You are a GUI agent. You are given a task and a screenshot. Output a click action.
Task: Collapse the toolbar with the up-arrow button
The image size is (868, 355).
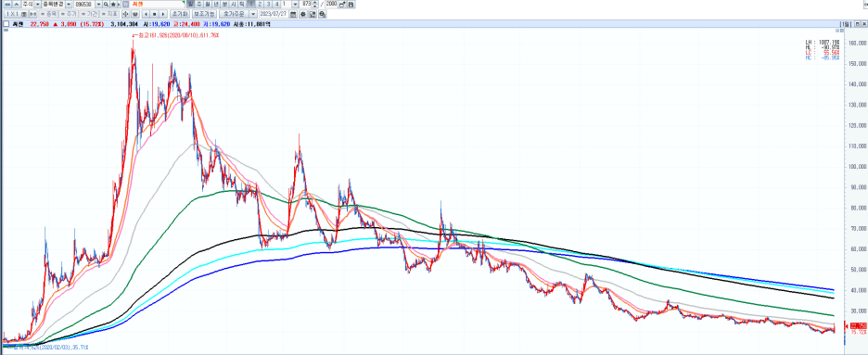pyautogui.click(x=16, y=4)
